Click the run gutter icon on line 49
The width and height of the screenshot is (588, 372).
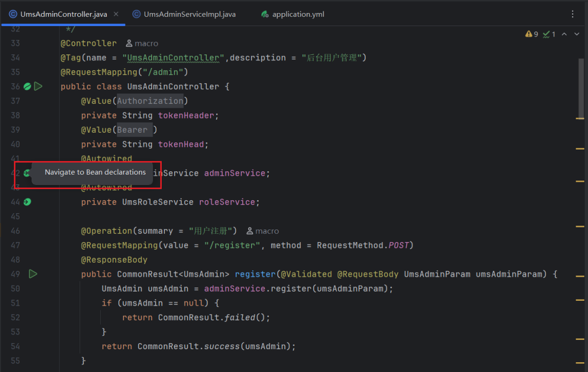[33, 274]
